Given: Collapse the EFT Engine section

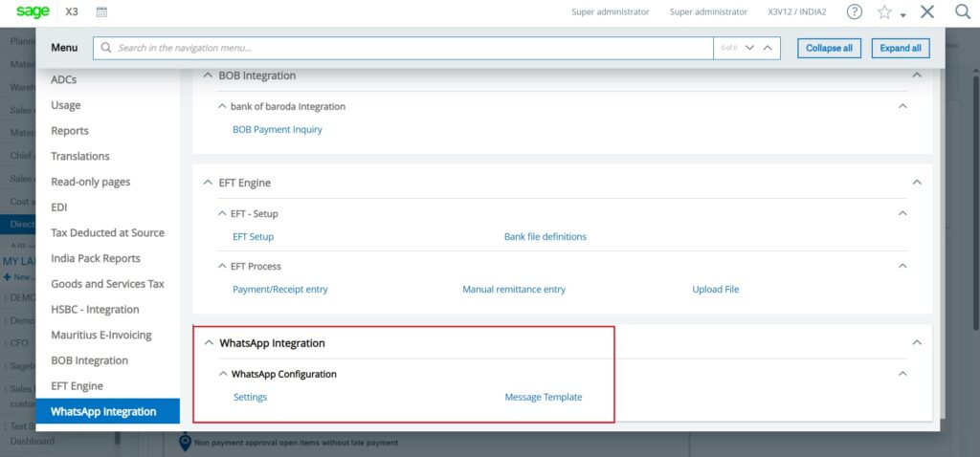Looking at the screenshot, I should [x=208, y=183].
